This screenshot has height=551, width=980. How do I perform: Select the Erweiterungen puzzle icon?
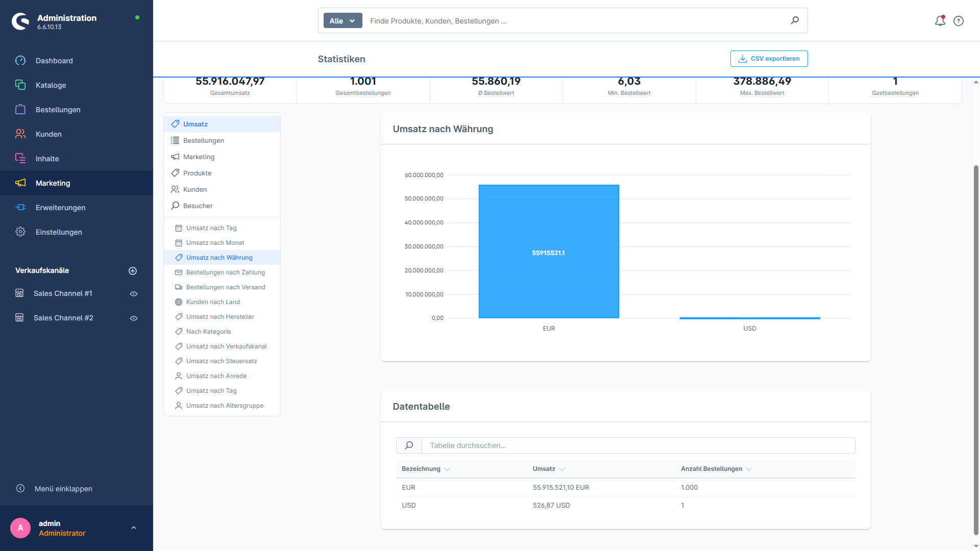tap(20, 208)
